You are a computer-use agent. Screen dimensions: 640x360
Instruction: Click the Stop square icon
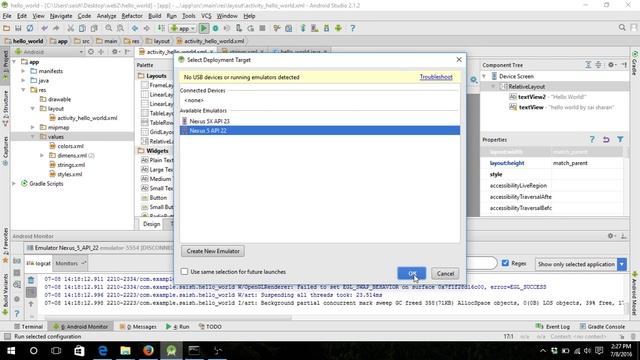[262, 28]
